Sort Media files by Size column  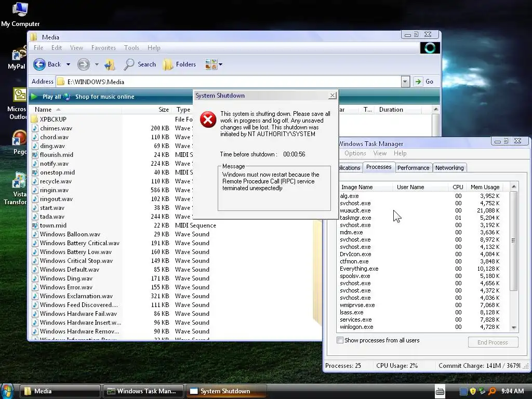(x=147, y=110)
